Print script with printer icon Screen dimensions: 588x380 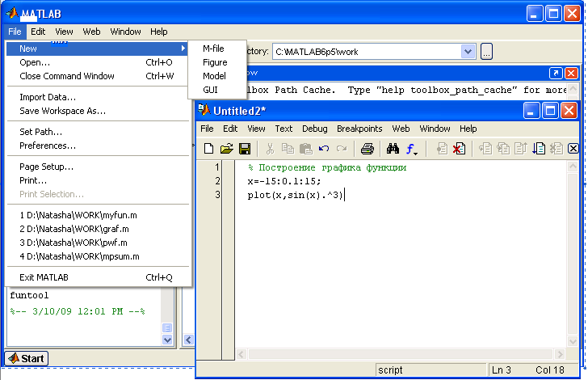pos(367,149)
